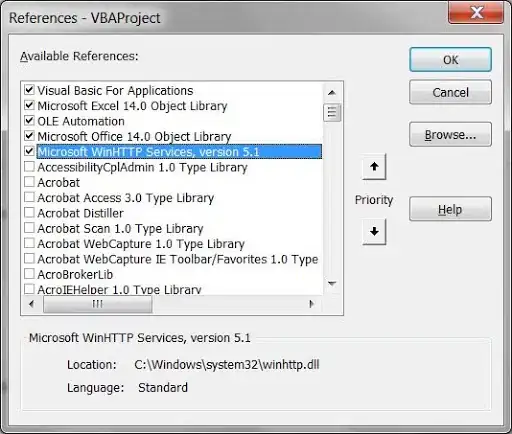
Task: Check AccessibilityCplAdmin 1.0 Type Library checkbox
Action: click(29, 166)
